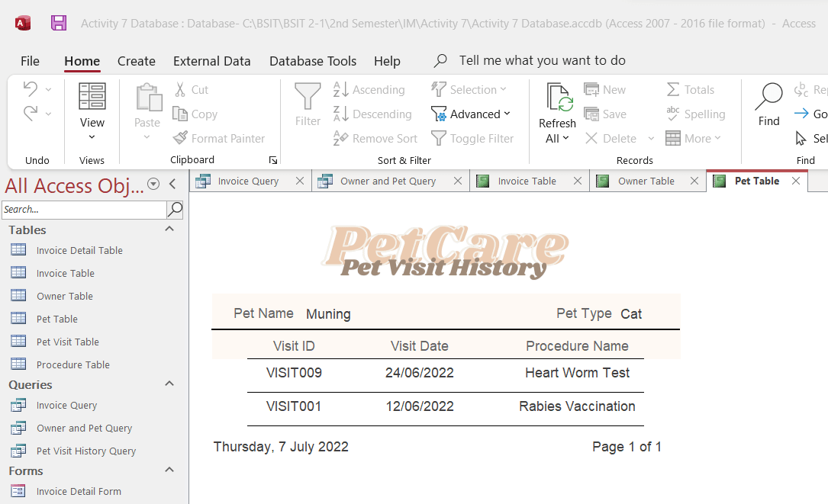Click Toggle Filter in Sort & Filter

[472, 139]
